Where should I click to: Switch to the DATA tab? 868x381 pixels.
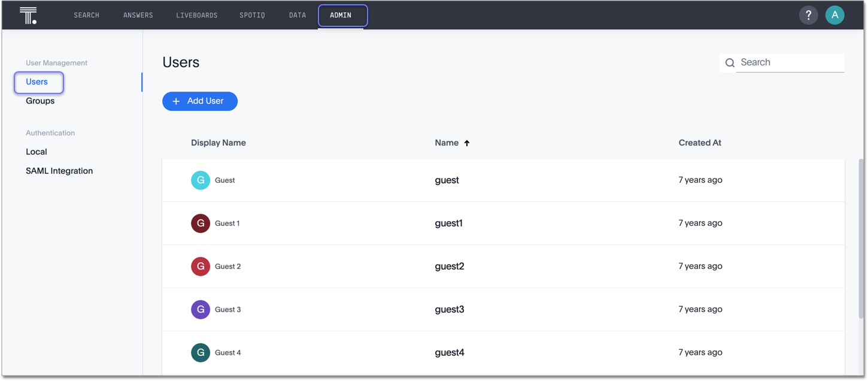click(297, 15)
